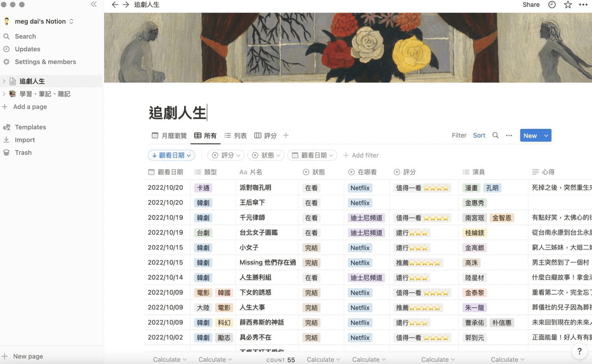
Task: Open the help question mark button
Action: click(x=580, y=352)
